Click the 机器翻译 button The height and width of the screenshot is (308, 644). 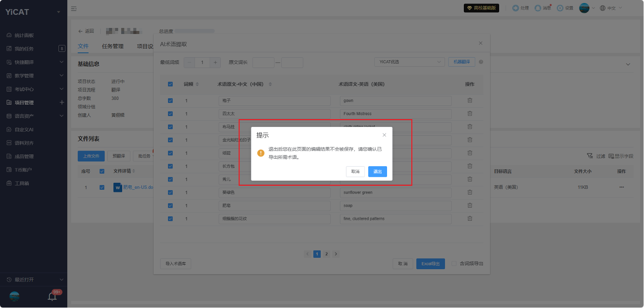pos(462,62)
